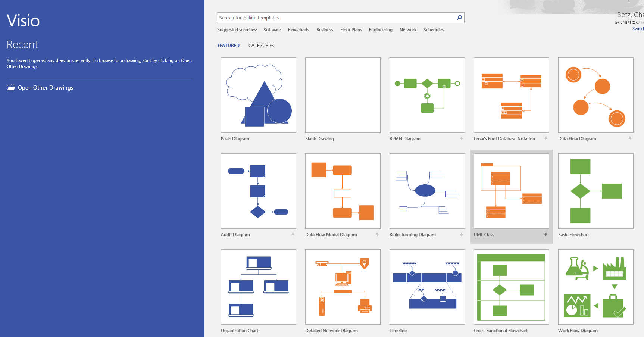
Task: Select the Data Flow Diagram thumbnail
Action: click(596, 95)
